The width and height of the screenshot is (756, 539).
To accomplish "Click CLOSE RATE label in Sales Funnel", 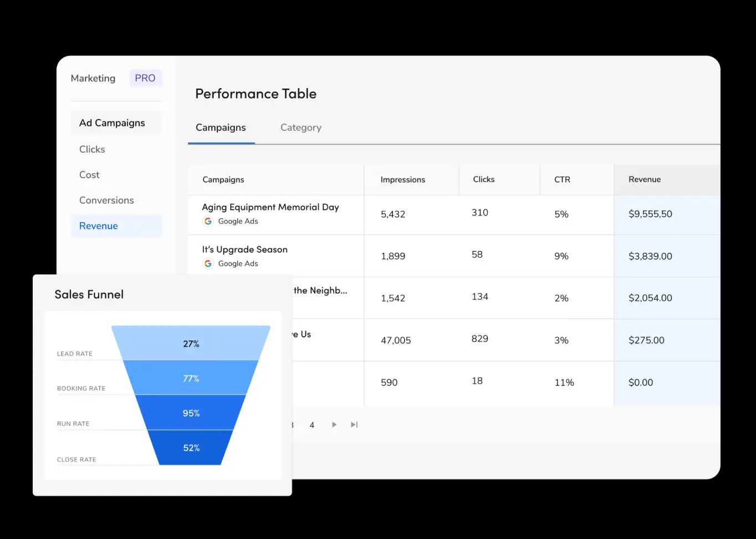I will click(76, 459).
